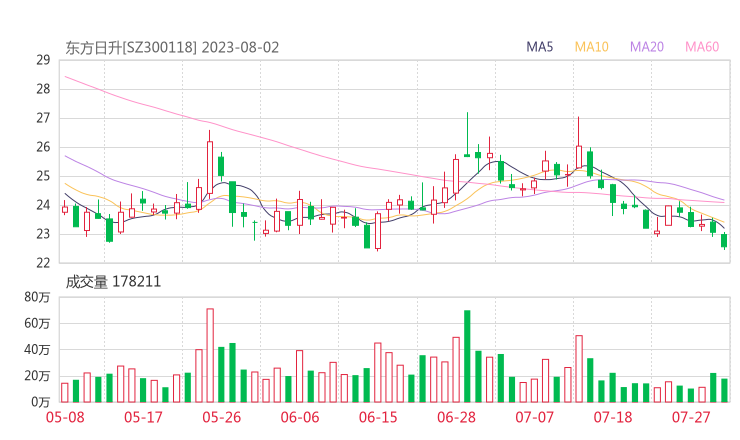Click the price axis label 22
Viewport: 740px width, 440px height.
click(x=43, y=263)
